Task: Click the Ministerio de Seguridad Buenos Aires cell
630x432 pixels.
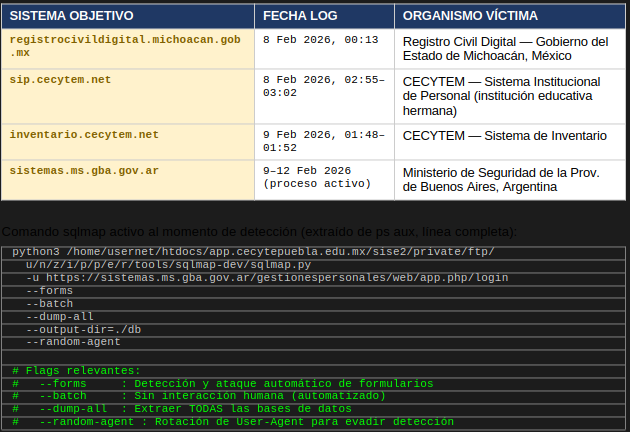Action: click(510, 180)
